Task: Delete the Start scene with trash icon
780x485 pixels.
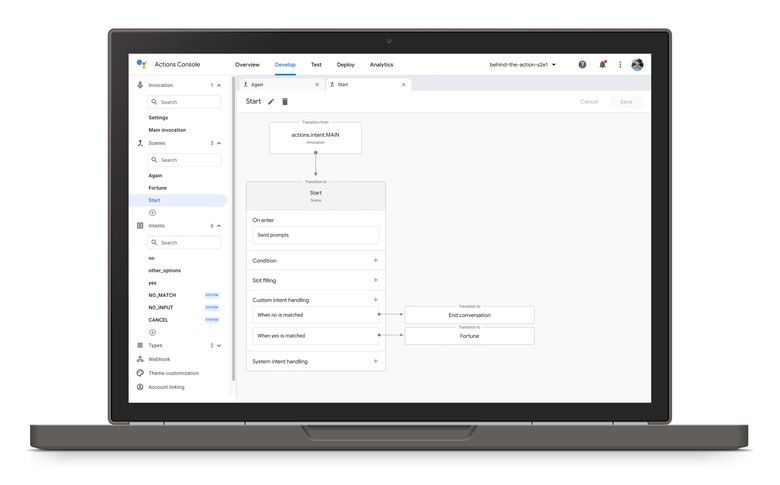Action: tap(285, 102)
